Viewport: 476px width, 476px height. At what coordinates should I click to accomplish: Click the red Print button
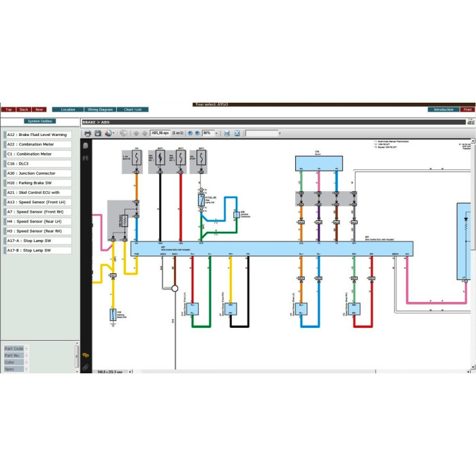point(468,109)
